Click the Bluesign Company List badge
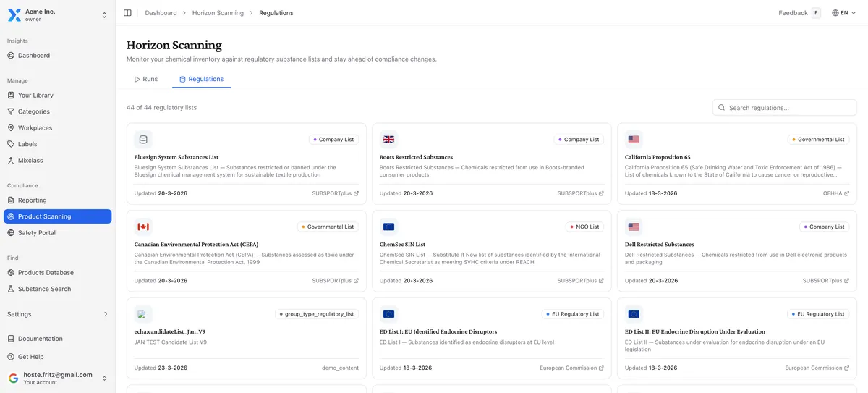 333,140
